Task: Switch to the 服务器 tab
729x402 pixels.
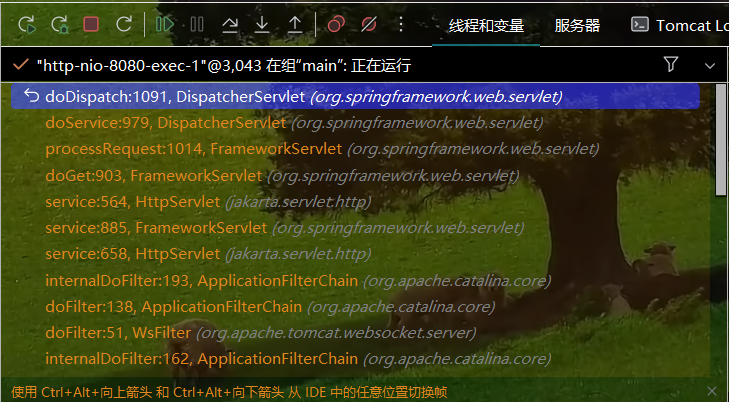Action: point(577,26)
